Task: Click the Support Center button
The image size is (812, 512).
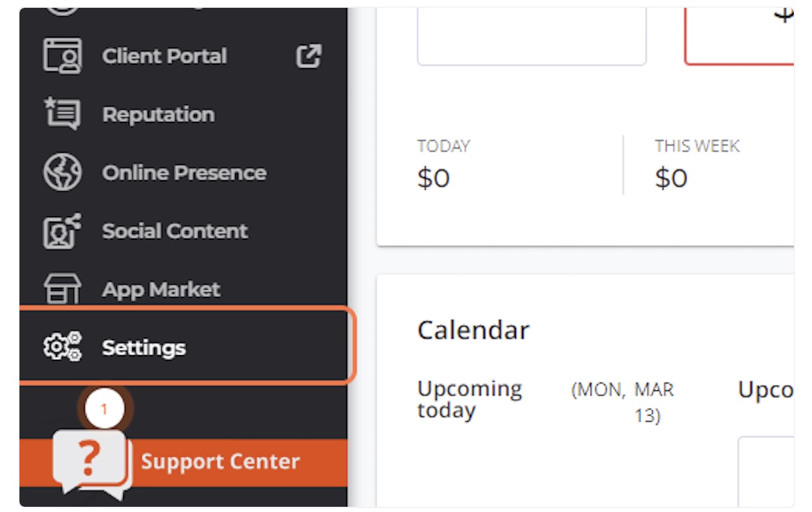Action: point(220,462)
